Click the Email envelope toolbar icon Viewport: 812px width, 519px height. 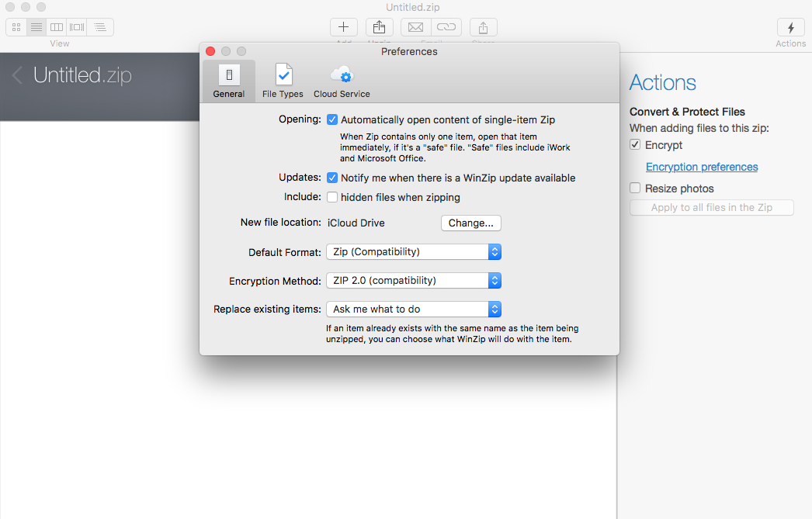tap(416, 27)
